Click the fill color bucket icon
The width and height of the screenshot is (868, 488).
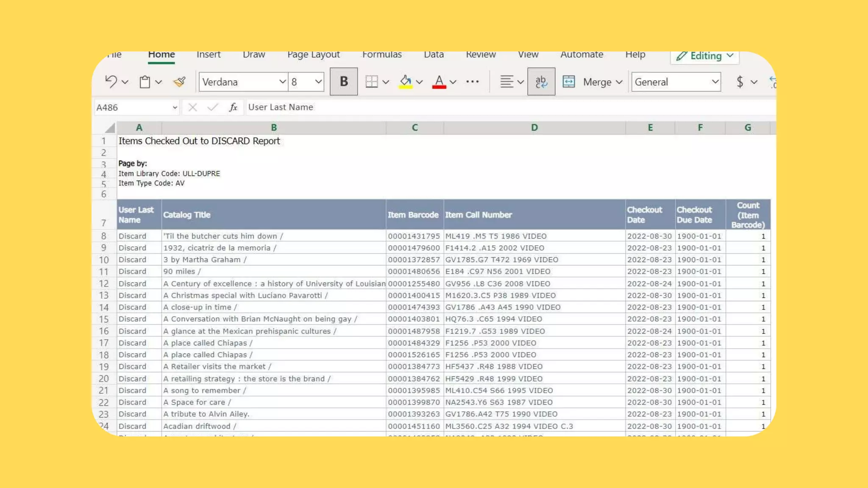(x=406, y=82)
